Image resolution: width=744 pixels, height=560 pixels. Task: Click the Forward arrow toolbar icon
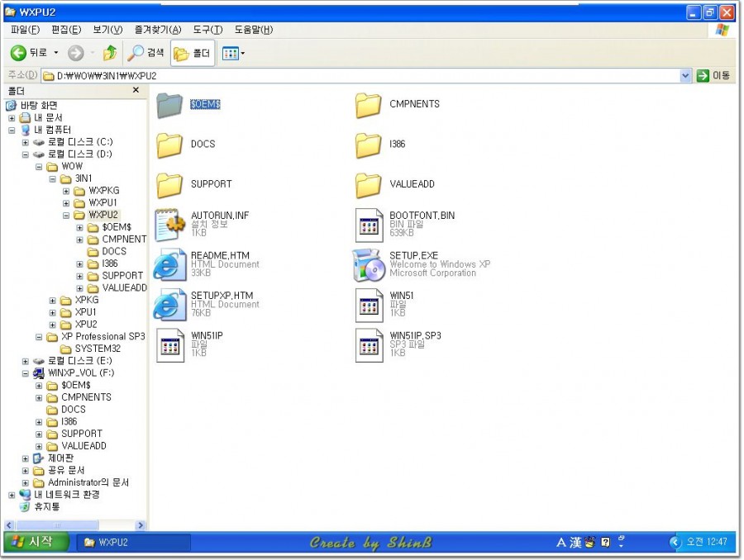coord(75,53)
